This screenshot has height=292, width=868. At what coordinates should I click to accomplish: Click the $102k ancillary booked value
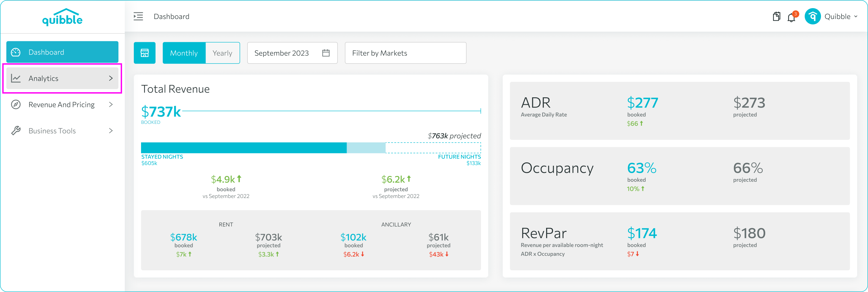tap(354, 237)
